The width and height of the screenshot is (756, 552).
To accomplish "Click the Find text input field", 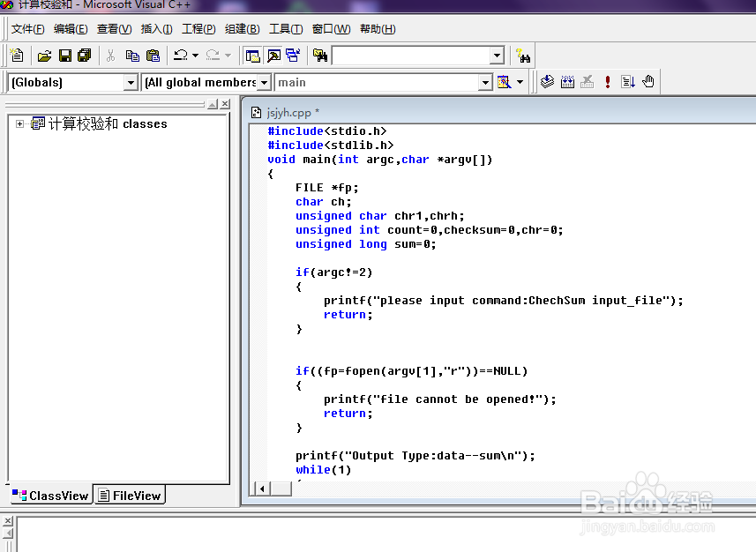I will point(411,56).
